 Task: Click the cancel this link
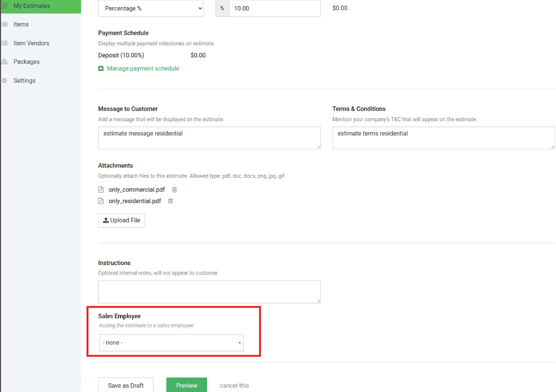pyautogui.click(x=234, y=386)
